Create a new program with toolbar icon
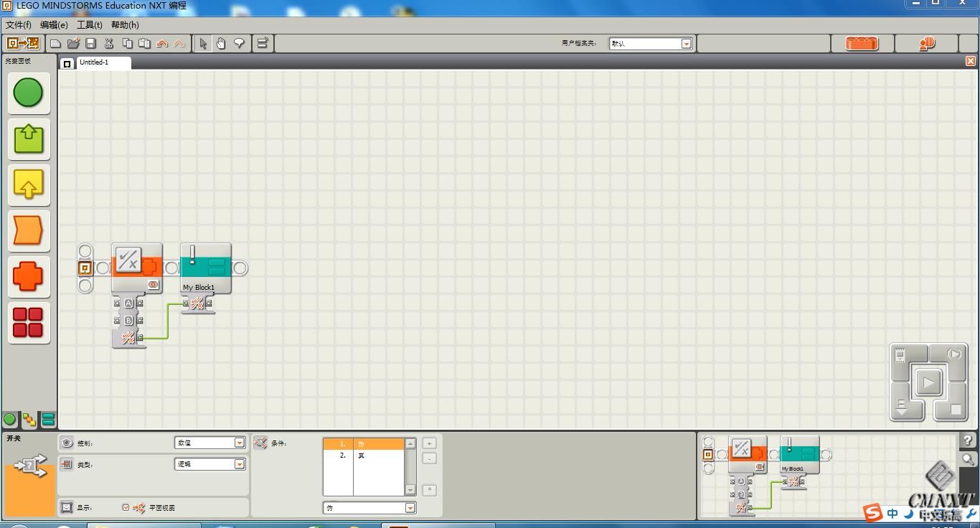Screen dimensions: 980x528 click(55, 44)
